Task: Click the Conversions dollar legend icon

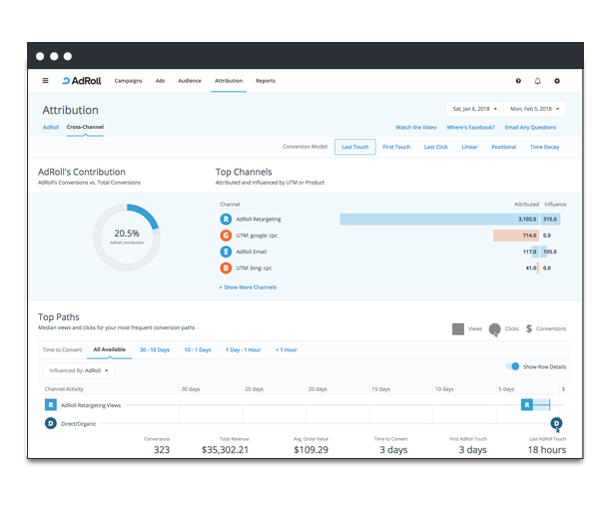Action: point(529,329)
